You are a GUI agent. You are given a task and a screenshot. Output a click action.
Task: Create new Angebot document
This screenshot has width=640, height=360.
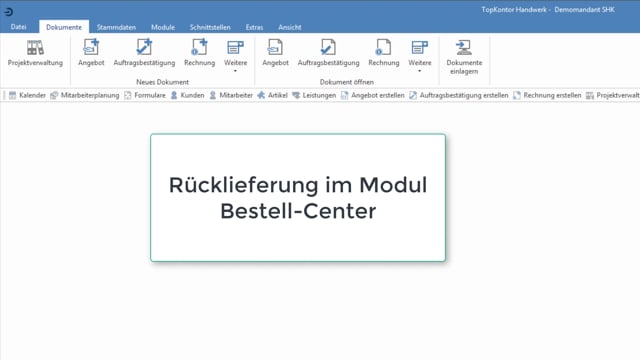tap(91, 53)
